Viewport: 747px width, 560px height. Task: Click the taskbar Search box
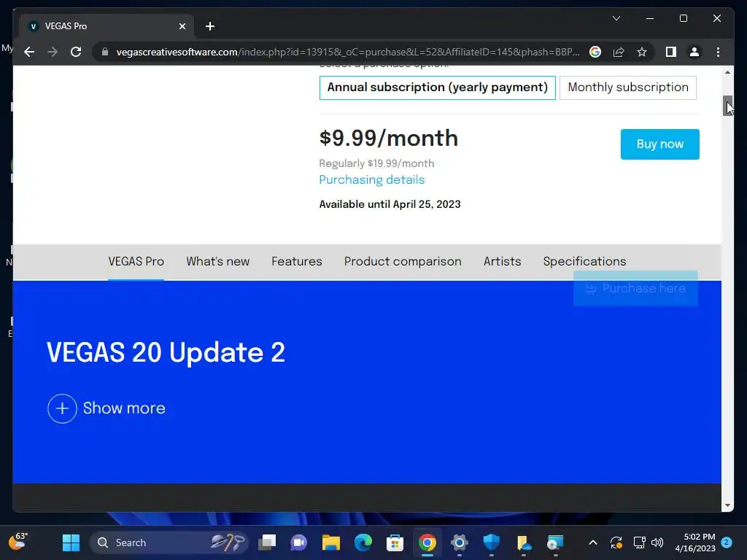tap(169, 542)
